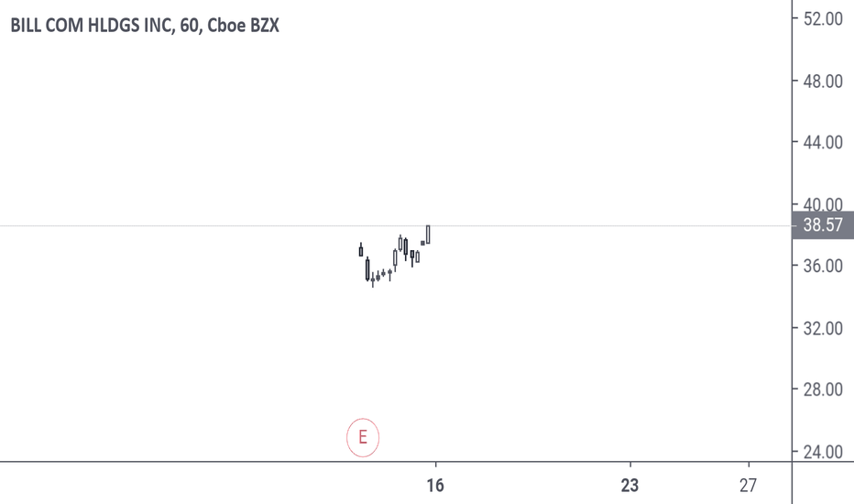Click the lowest small candle near 35
This screenshot has height=504, width=854.
(373, 280)
